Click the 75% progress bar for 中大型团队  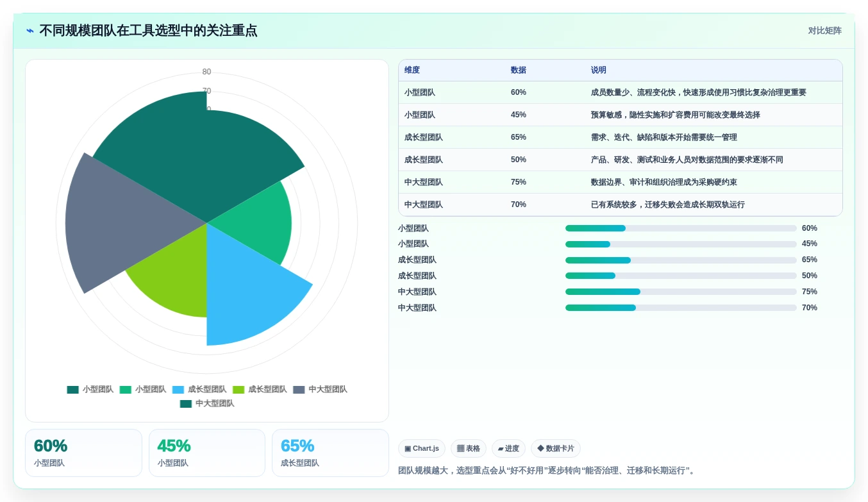[x=681, y=292]
